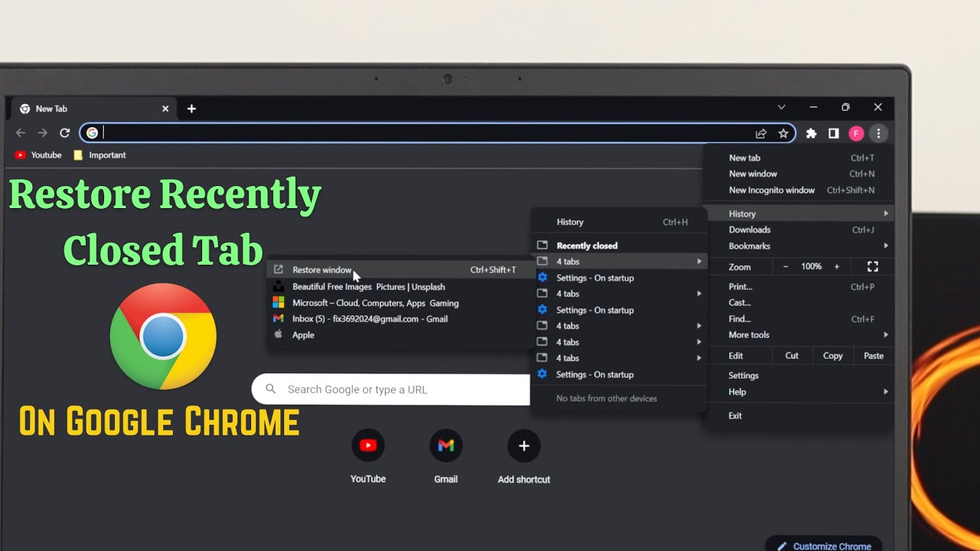Expand first 4 tabs entry under Recently closed
Image resolution: width=980 pixels, height=551 pixels.
[x=619, y=262]
